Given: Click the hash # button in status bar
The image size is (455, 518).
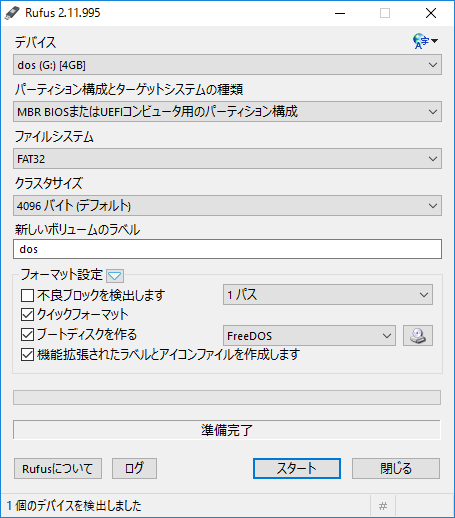Looking at the screenshot, I should (x=383, y=506).
